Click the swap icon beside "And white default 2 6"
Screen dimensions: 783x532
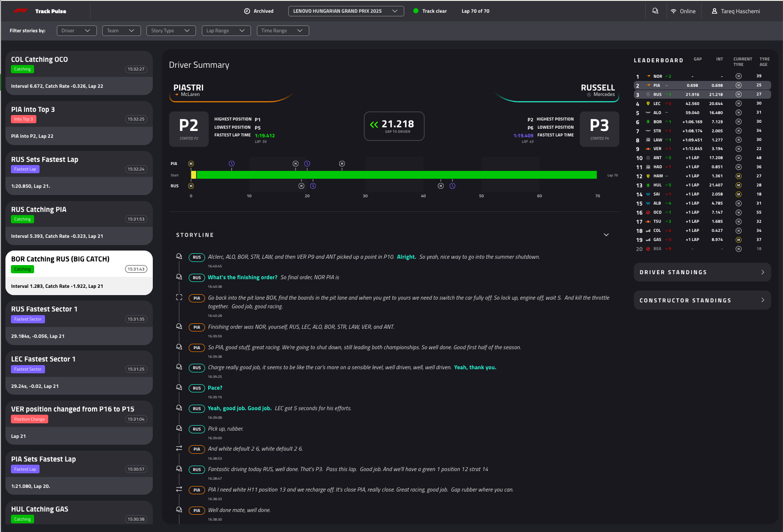click(x=179, y=448)
